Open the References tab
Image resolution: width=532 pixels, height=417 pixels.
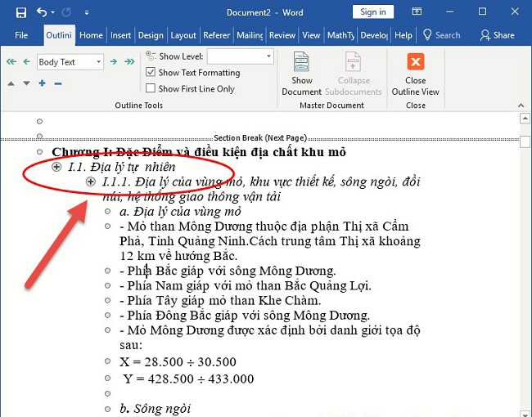tap(216, 35)
